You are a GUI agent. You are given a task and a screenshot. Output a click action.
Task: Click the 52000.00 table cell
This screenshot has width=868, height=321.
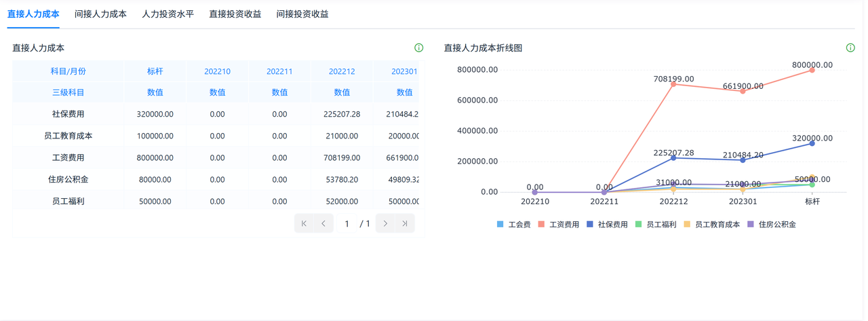(x=342, y=202)
